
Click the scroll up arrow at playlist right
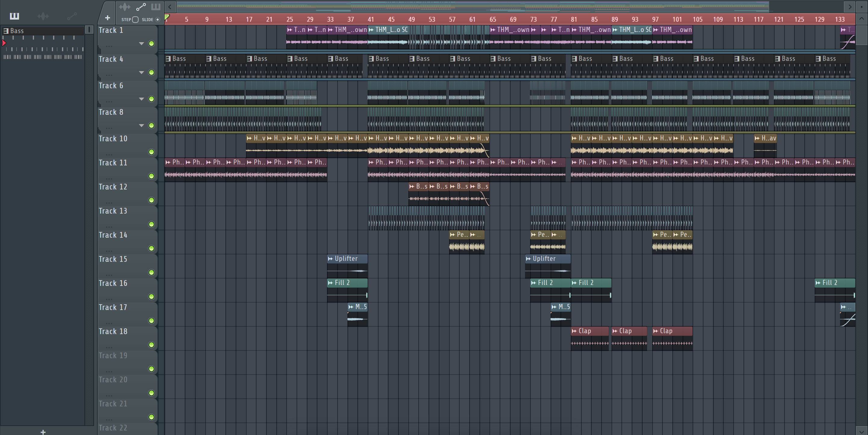point(862,18)
